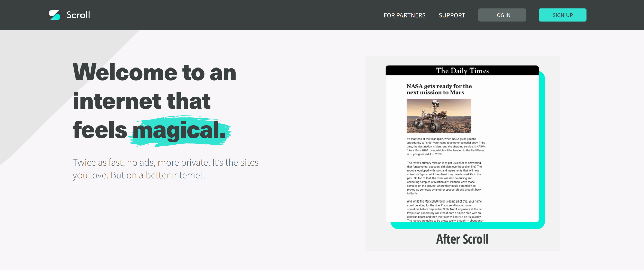Click the Welcome to an headline line
This screenshot has width=644, height=270.
tap(154, 72)
